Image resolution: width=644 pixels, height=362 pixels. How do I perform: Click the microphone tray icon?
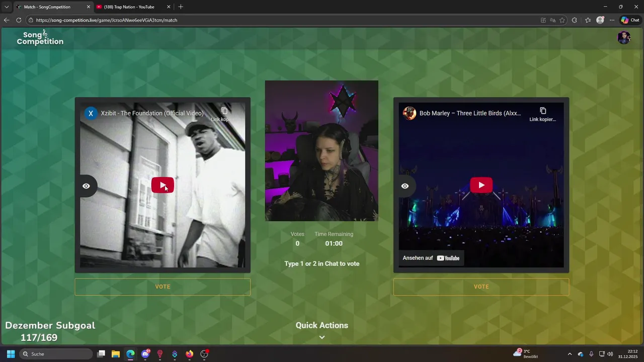coord(591,354)
